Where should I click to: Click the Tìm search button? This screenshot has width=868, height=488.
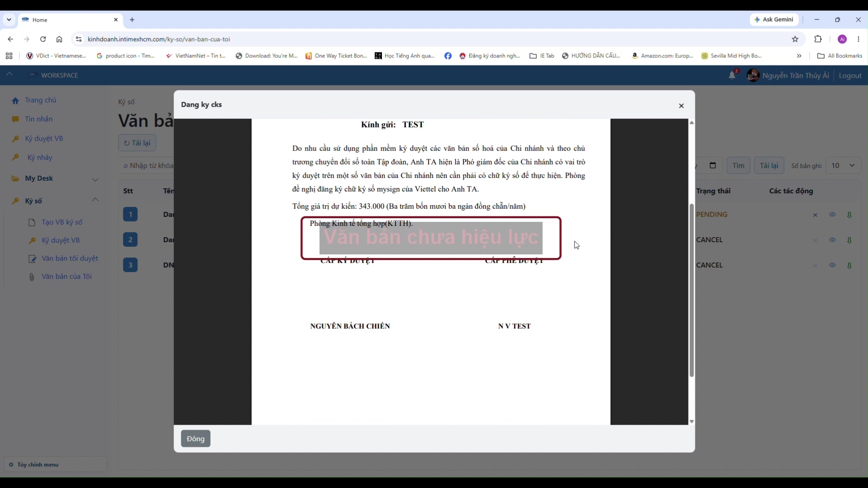click(738, 165)
